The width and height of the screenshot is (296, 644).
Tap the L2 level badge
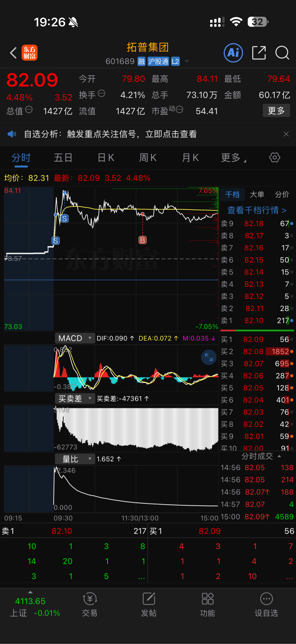[x=175, y=61]
